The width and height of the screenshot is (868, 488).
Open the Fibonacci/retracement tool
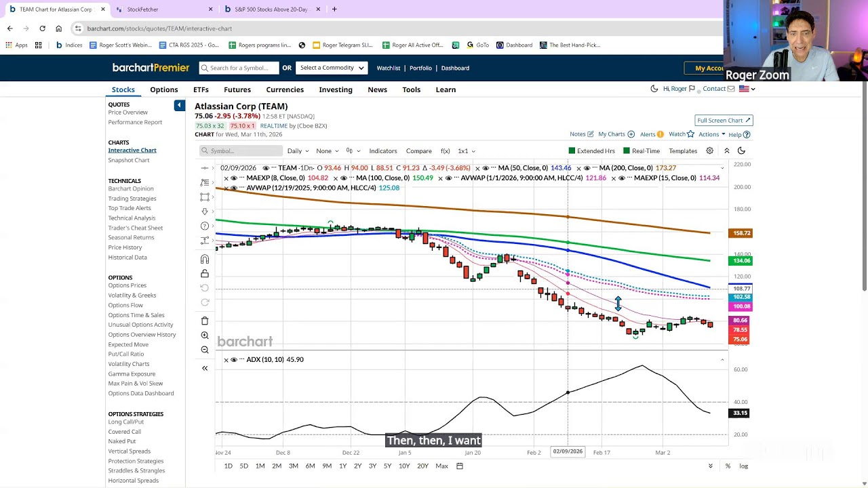[x=205, y=182]
